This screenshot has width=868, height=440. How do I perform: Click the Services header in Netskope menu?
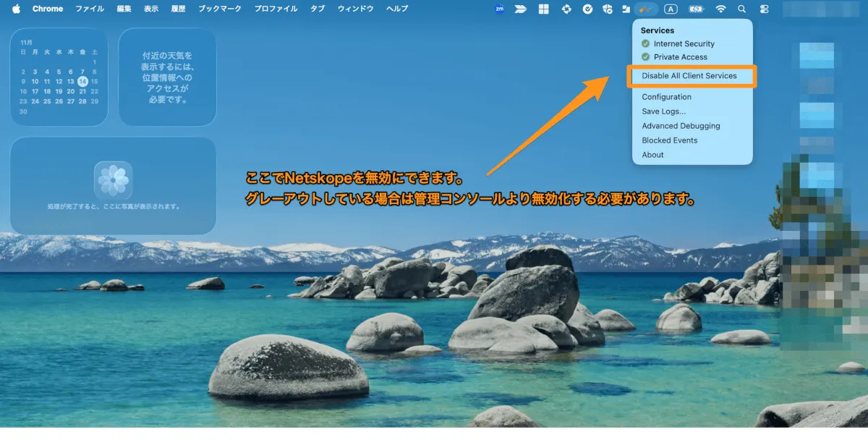coord(658,30)
